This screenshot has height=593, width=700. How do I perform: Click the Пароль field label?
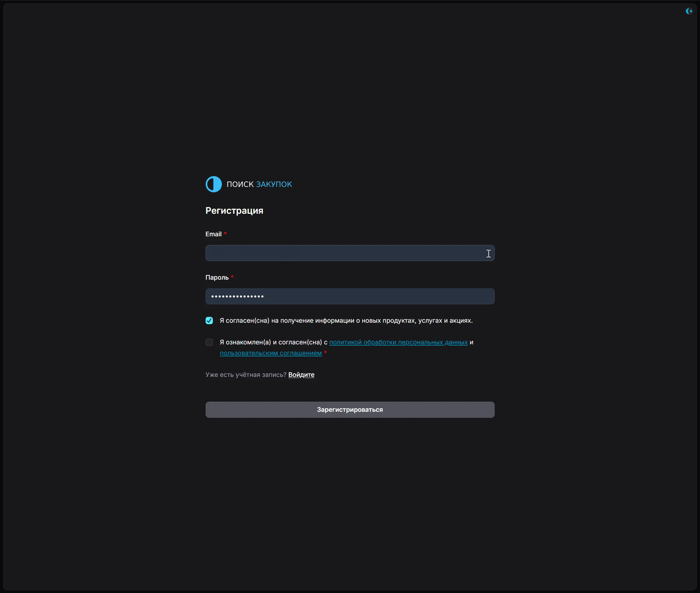coord(217,278)
